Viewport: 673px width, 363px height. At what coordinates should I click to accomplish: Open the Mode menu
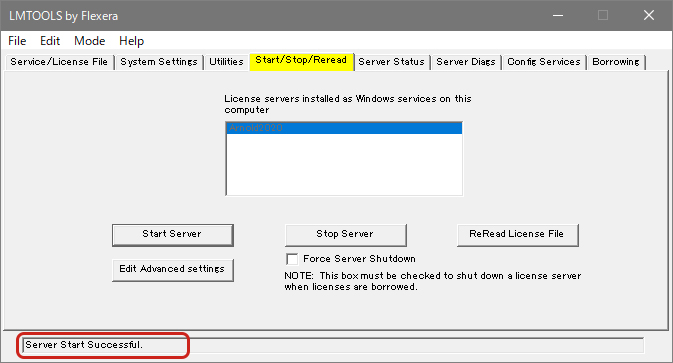coord(89,41)
